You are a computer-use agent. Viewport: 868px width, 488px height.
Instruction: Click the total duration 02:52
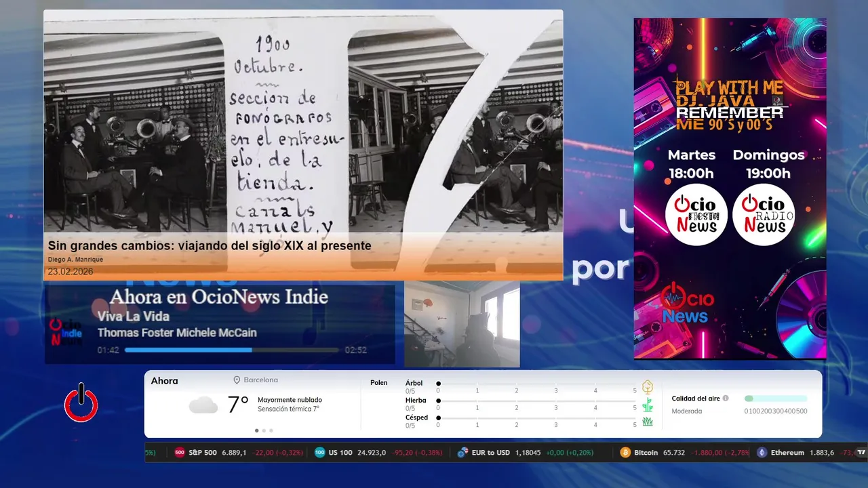[356, 350]
